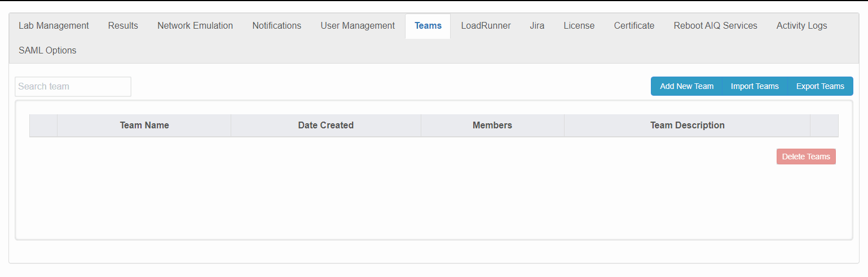Image resolution: width=868 pixels, height=277 pixels.
Task: Open the SAML Options tab
Action: pos(47,51)
